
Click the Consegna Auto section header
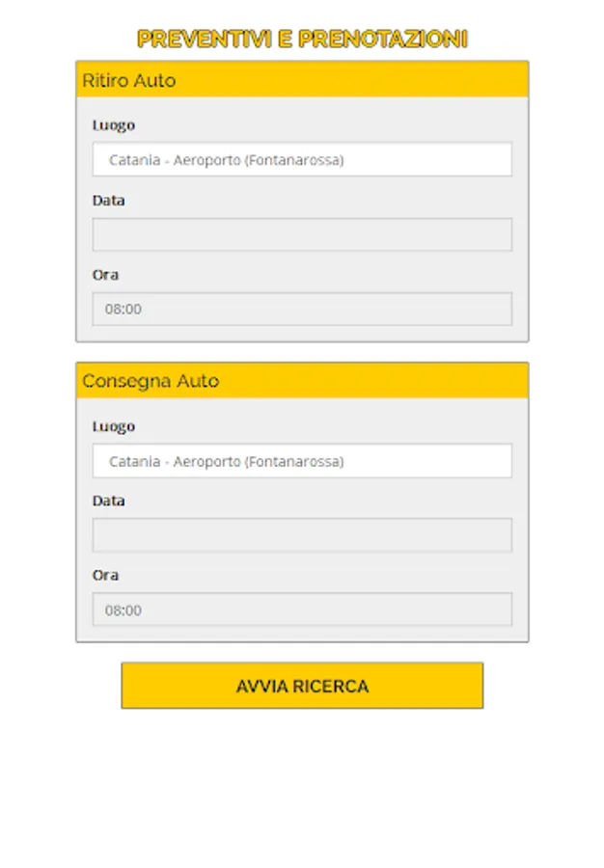tap(301, 381)
